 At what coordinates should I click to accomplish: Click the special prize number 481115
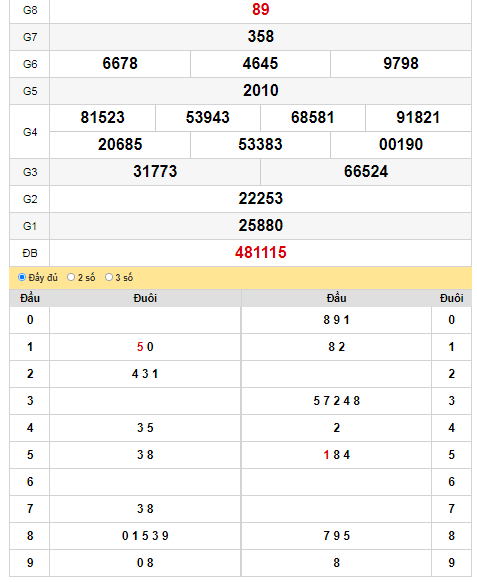(261, 253)
